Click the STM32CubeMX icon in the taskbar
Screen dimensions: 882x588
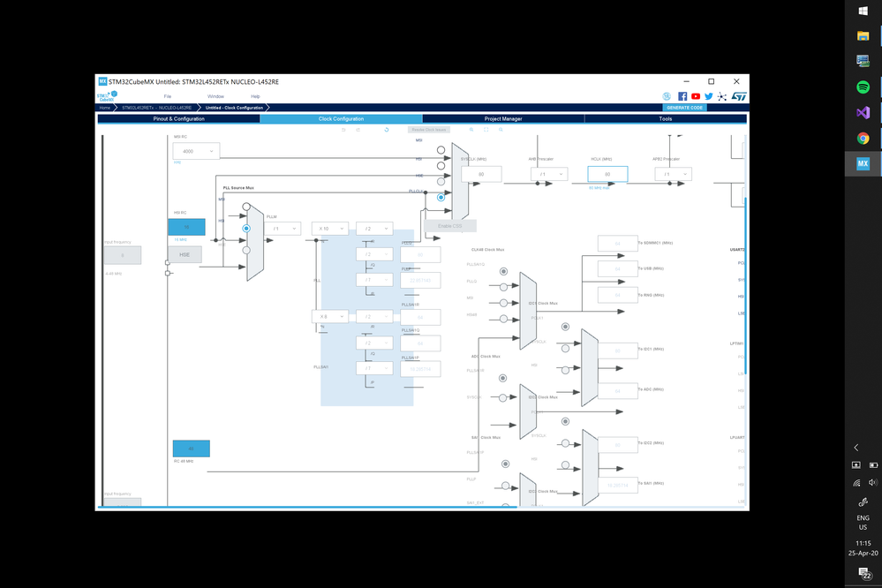863,163
